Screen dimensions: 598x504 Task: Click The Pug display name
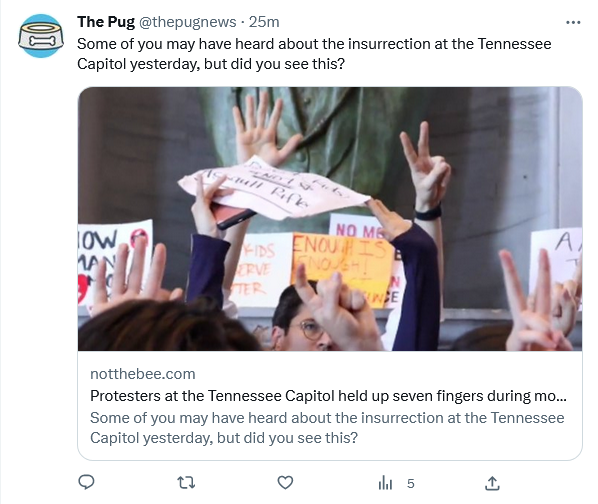tap(106, 22)
